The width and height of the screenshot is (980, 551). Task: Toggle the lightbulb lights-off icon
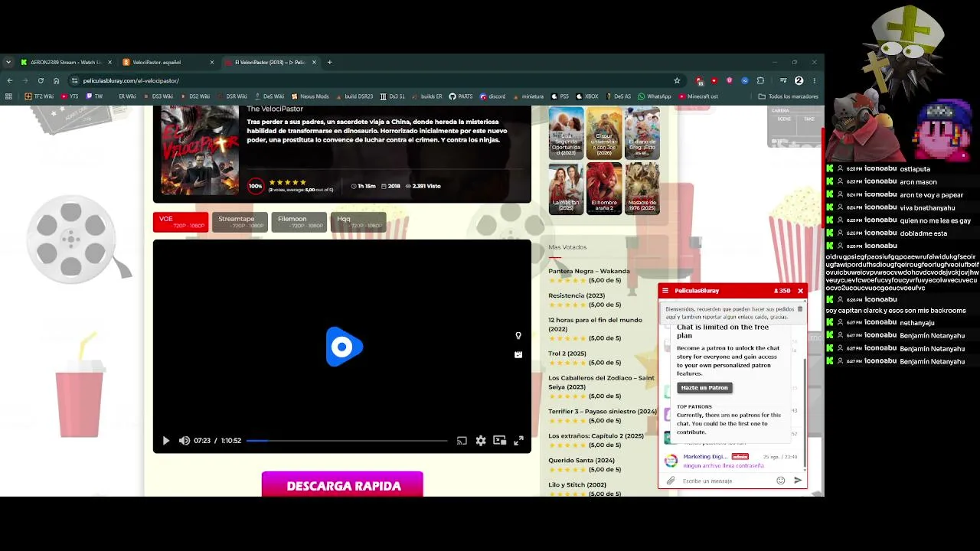(518, 335)
